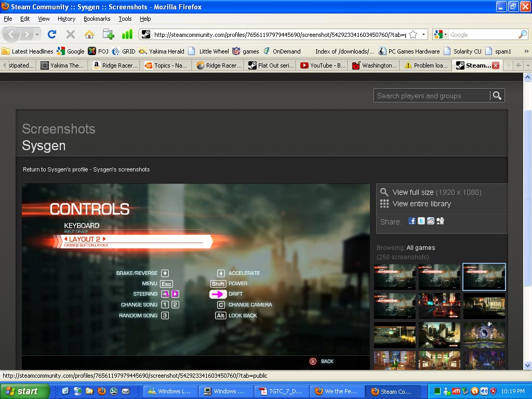532x399 pixels.
Task: Click the green signal bars toolbar icon
Action: coord(127,34)
